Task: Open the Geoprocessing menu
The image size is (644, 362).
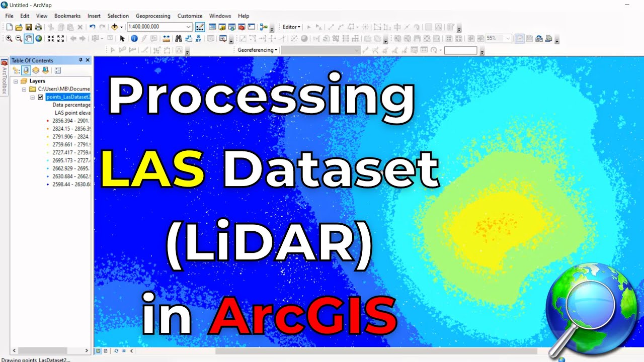Action: point(153,16)
